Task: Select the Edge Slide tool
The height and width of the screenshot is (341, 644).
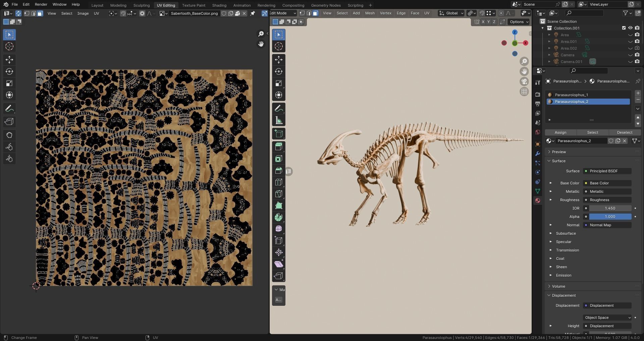Action: pos(278,241)
